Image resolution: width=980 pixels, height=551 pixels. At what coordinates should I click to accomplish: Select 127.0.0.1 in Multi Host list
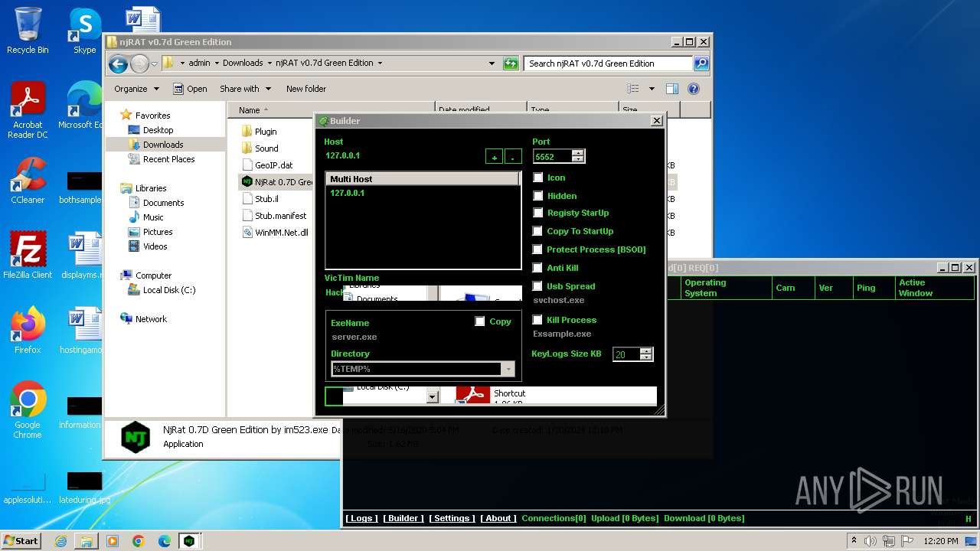point(348,193)
